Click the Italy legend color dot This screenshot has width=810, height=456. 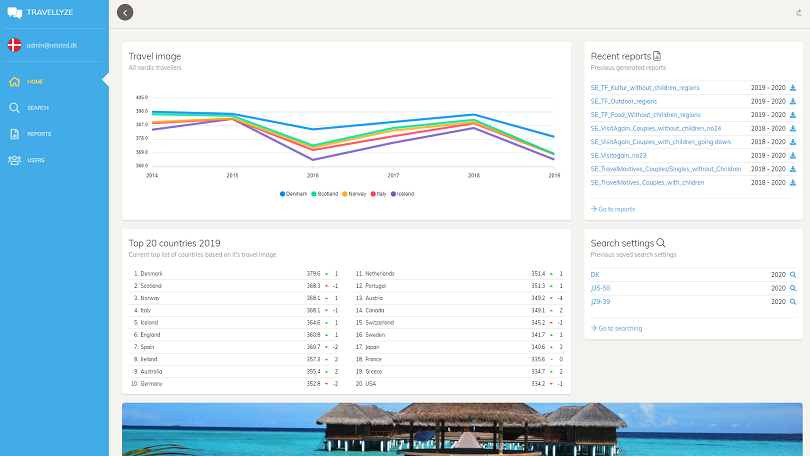pyautogui.click(x=373, y=194)
